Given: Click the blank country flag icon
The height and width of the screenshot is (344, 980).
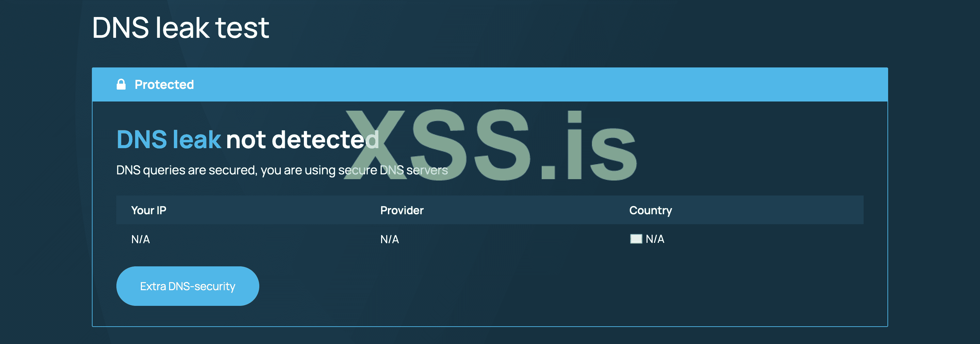Looking at the screenshot, I should 636,239.
